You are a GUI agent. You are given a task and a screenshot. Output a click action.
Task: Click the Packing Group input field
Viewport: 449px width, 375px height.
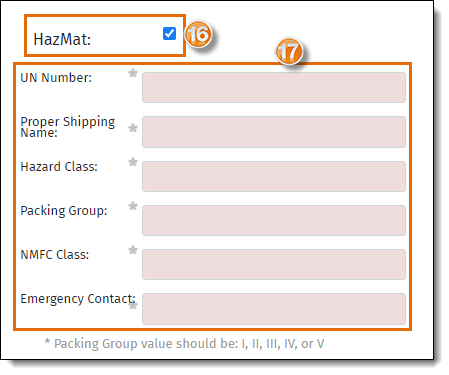[x=274, y=220]
